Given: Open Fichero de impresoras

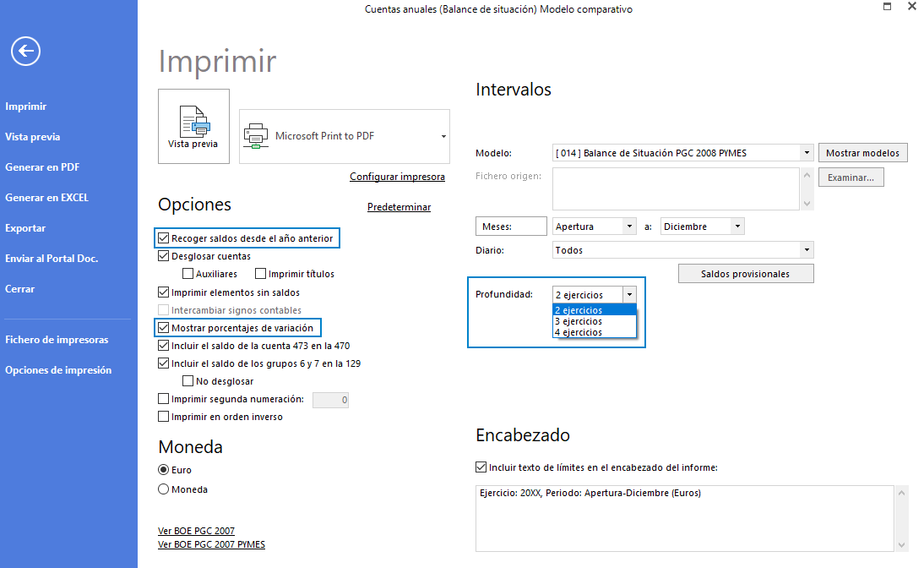Looking at the screenshot, I should [x=57, y=340].
